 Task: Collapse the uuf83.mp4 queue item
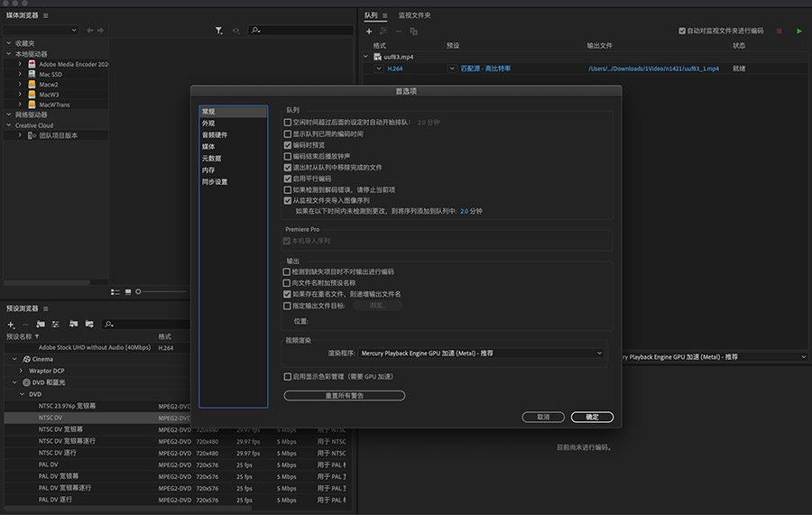(365, 57)
